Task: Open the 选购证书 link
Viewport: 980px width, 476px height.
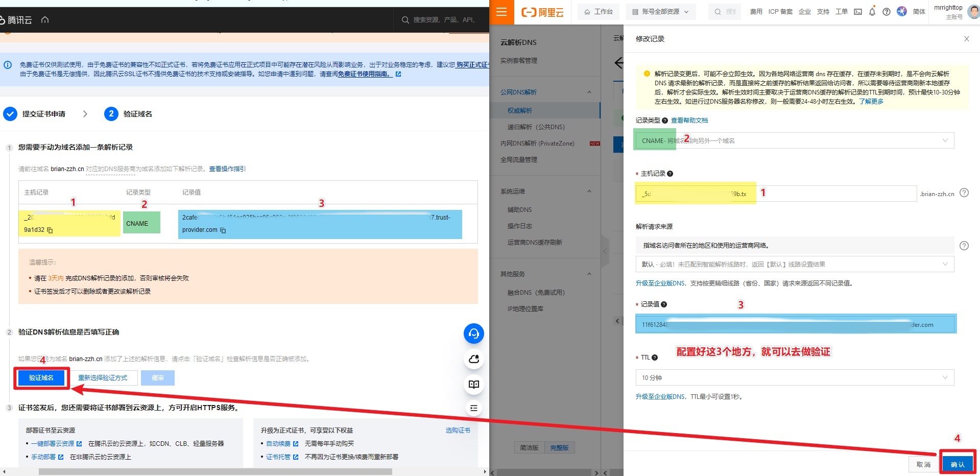Action: [458, 430]
